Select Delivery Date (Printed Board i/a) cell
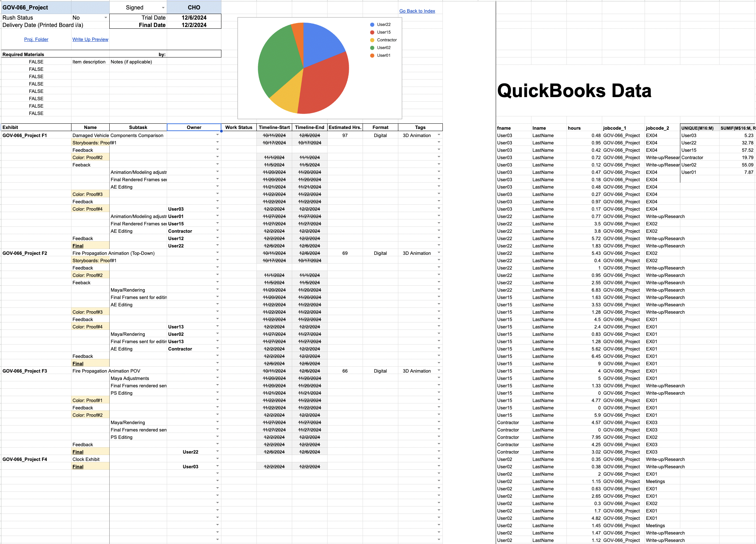Viewport: 756px width, 544px height. [43, 25]
